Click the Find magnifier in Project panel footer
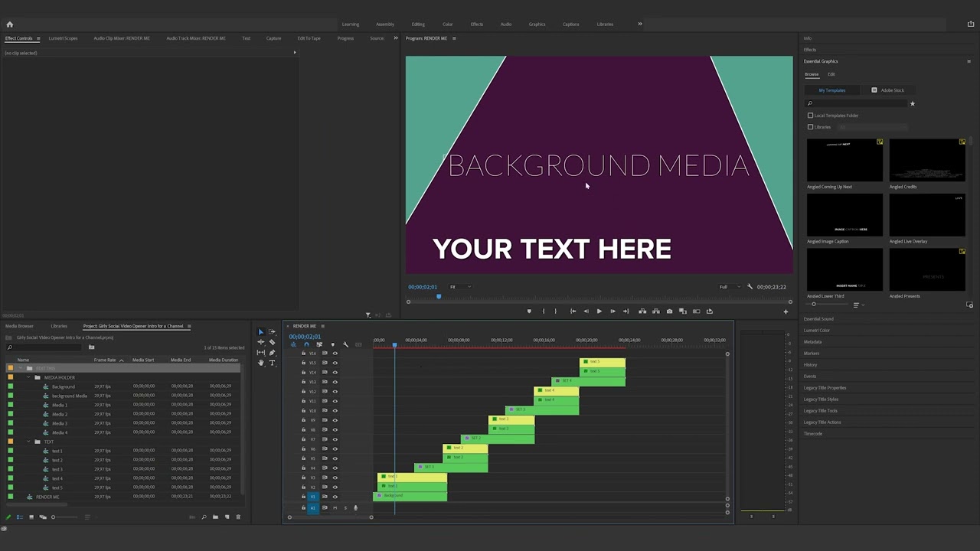The width and height of the screenshot is (980, 551). click(x=204, y=517)
